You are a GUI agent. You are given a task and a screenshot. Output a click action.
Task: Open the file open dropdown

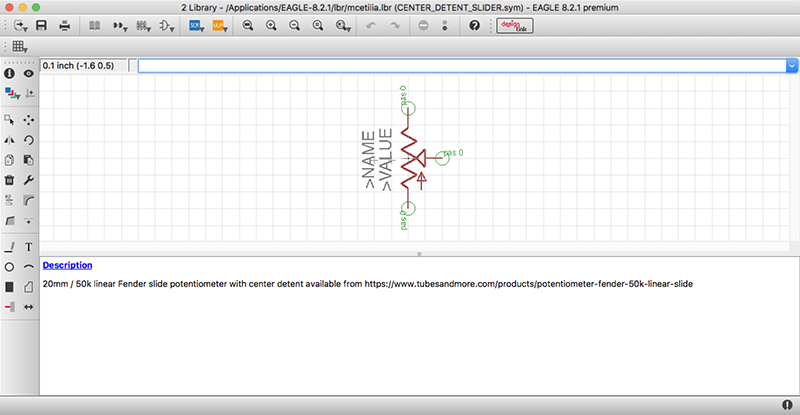pos(20,26)
